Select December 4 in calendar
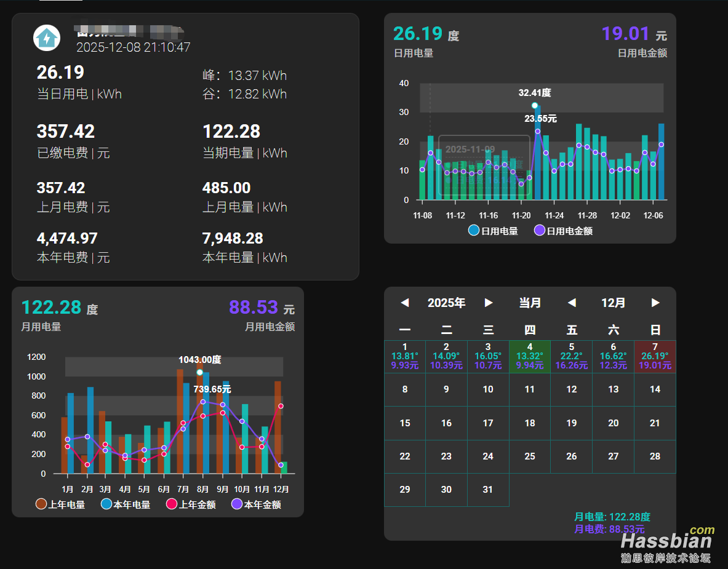 pyautogui.click(x=530, y=356)
